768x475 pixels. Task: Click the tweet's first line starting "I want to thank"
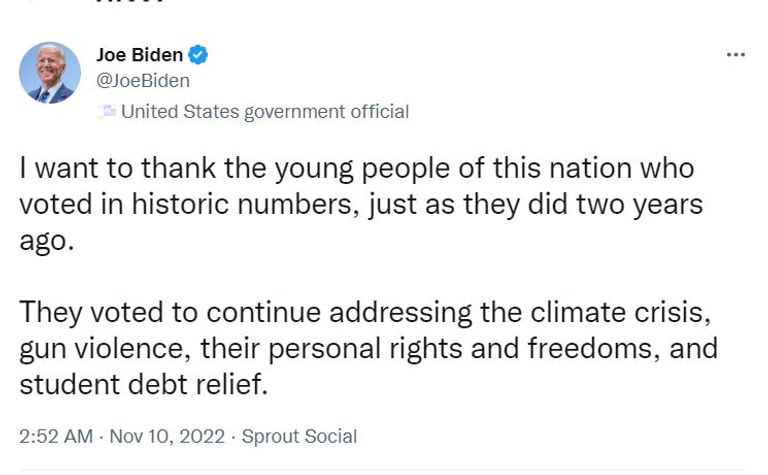(x=356, y=168)
